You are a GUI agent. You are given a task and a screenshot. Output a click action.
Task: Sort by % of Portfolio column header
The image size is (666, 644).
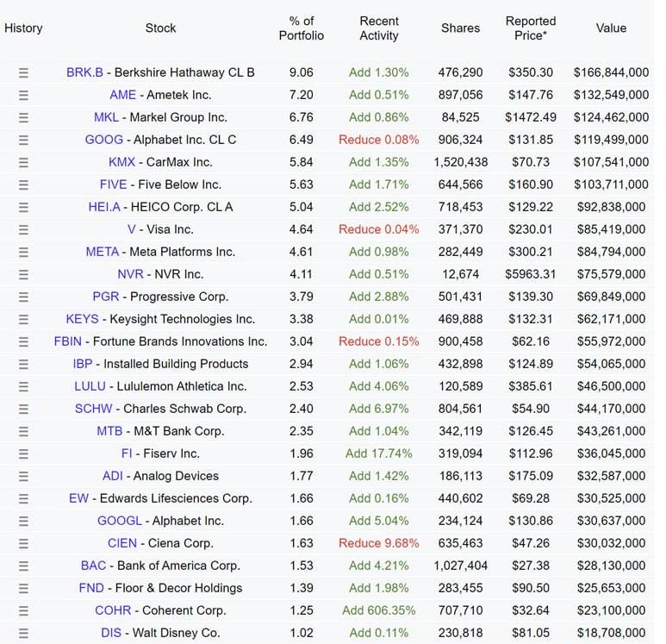pos(302,28)
